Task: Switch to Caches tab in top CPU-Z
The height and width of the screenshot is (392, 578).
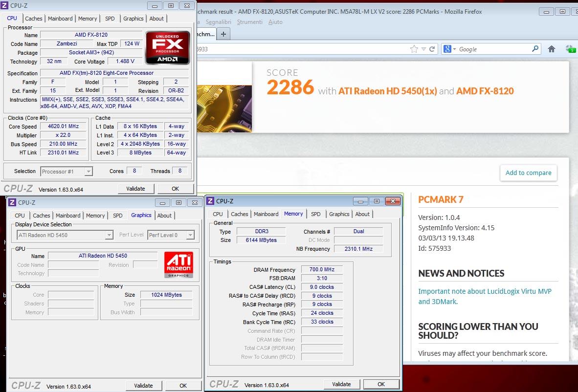Action: click(34, 19)
